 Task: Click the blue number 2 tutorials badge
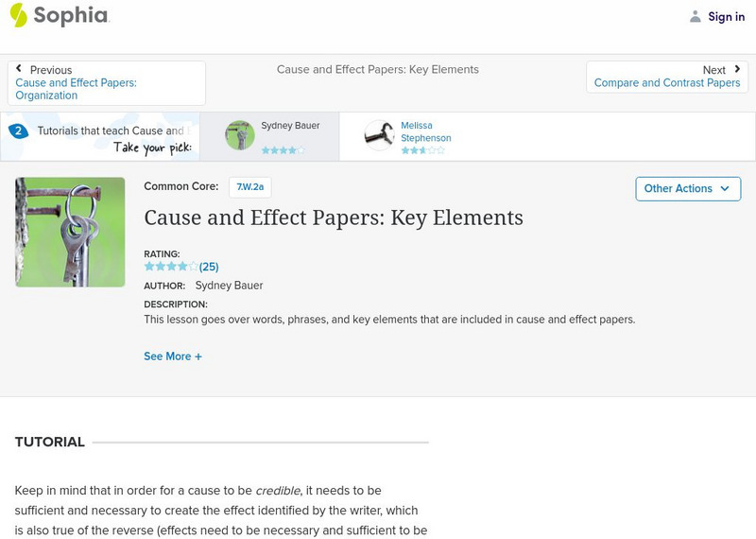coord(18,131)
